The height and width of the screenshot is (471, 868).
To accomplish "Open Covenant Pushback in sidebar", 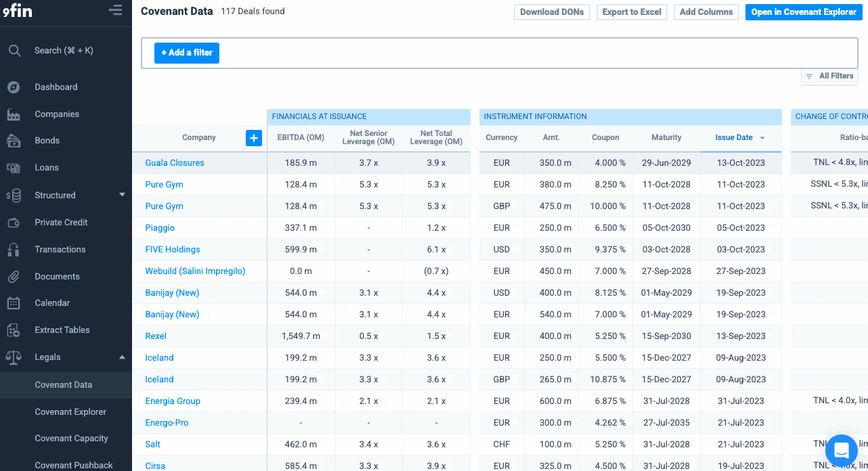I will (74, 466).
